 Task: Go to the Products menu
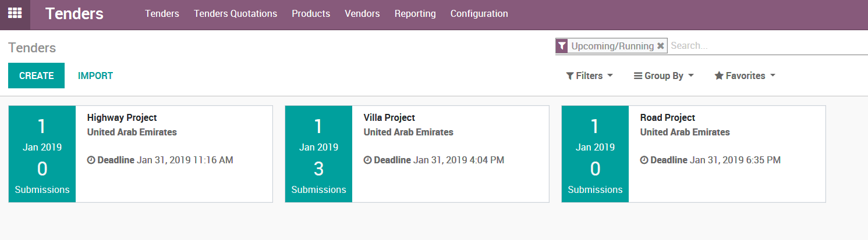tap(311, 14)
